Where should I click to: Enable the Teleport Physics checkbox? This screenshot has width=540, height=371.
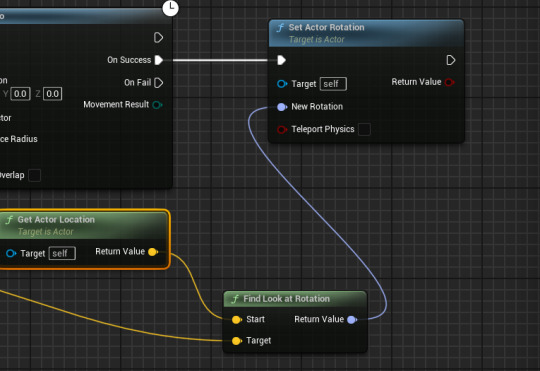[364, 130]
